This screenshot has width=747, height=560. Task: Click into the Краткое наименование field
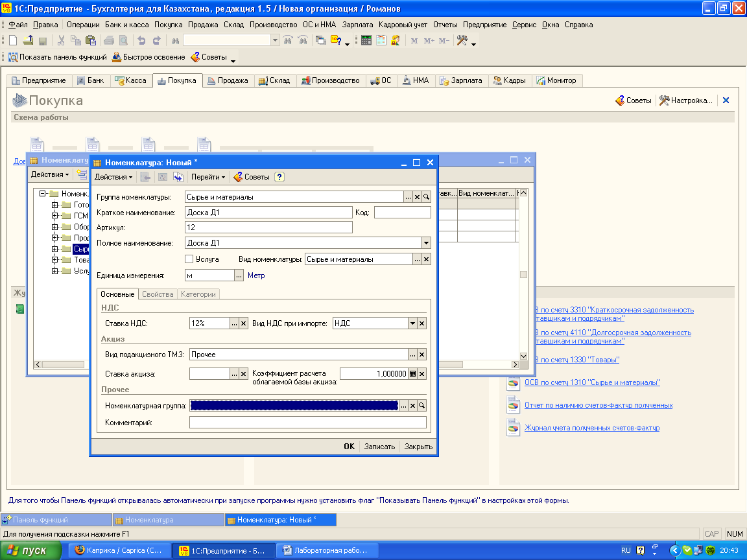tap(268, 213)
